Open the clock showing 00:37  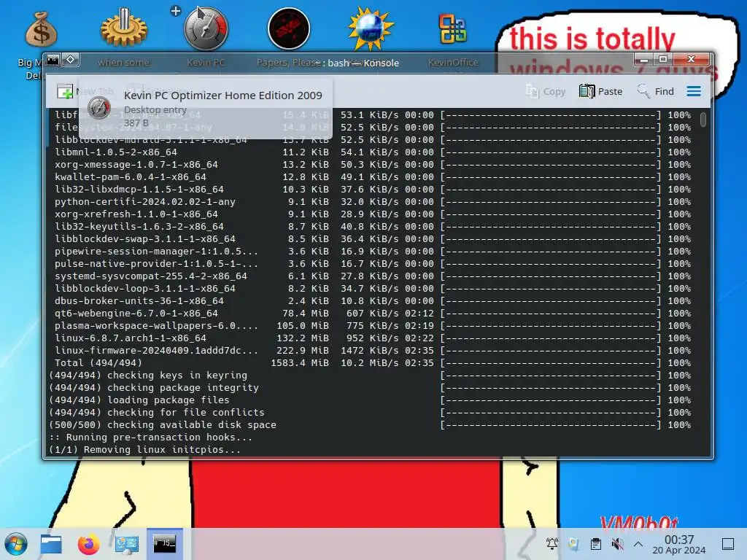(x=679, y=544)
